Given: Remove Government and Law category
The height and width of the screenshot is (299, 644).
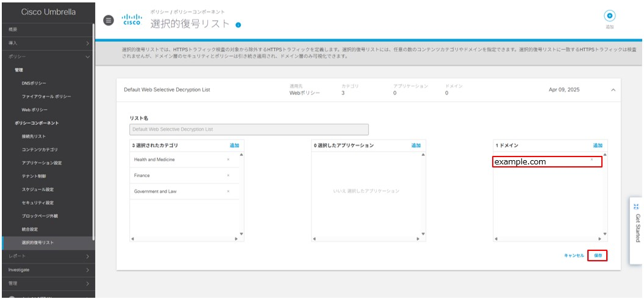Looking at the screenshot, I should pyautogui.click(x=228, y=191).
